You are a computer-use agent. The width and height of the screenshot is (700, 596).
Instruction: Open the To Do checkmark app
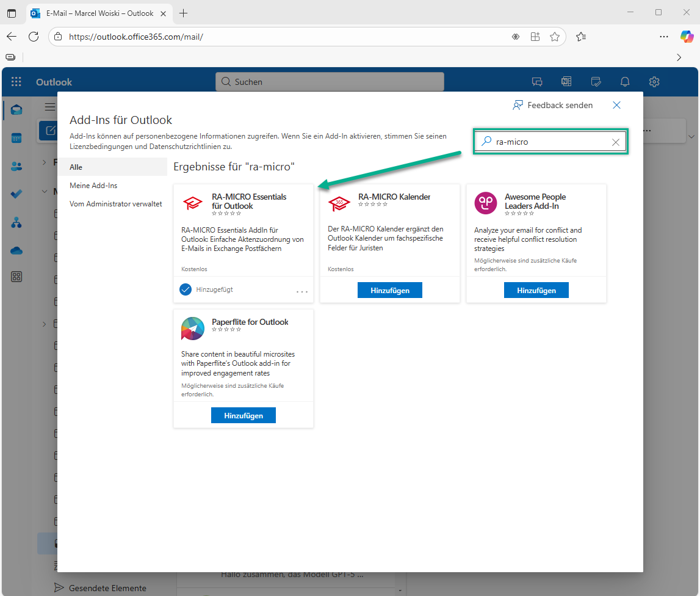(x=16, y=194)
